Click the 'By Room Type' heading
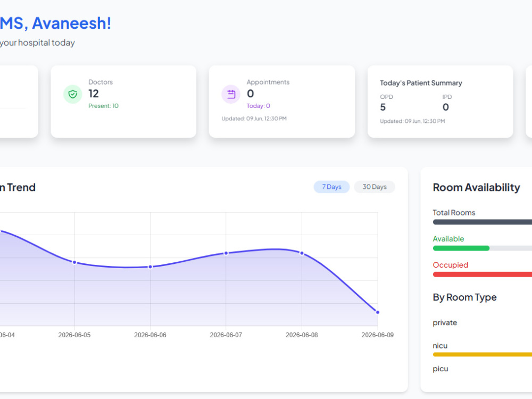This screenshot has height=399, width=532. pyautogui.click(x=464, y=297)
